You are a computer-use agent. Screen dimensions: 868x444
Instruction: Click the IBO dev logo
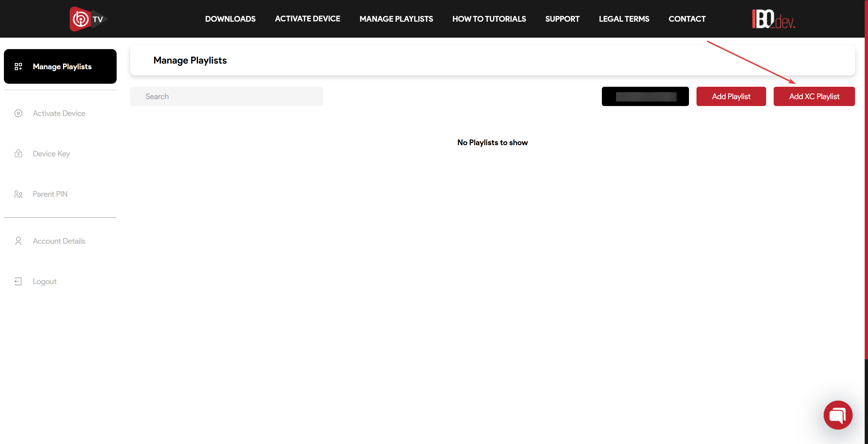click(x=773, y=19)
